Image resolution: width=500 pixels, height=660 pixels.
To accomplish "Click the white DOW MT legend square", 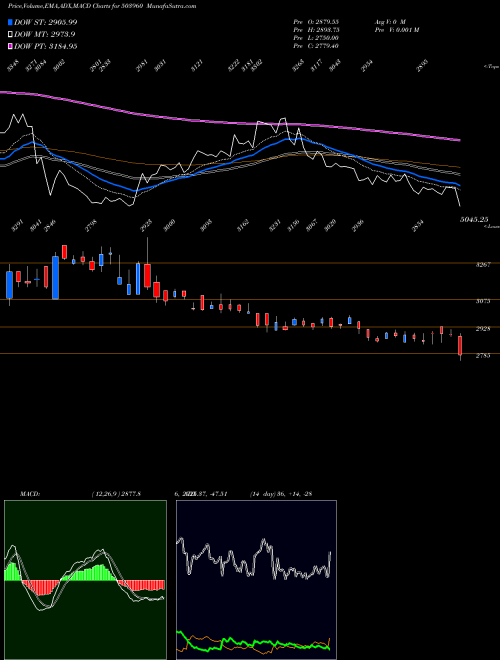I will coord(10,35).
